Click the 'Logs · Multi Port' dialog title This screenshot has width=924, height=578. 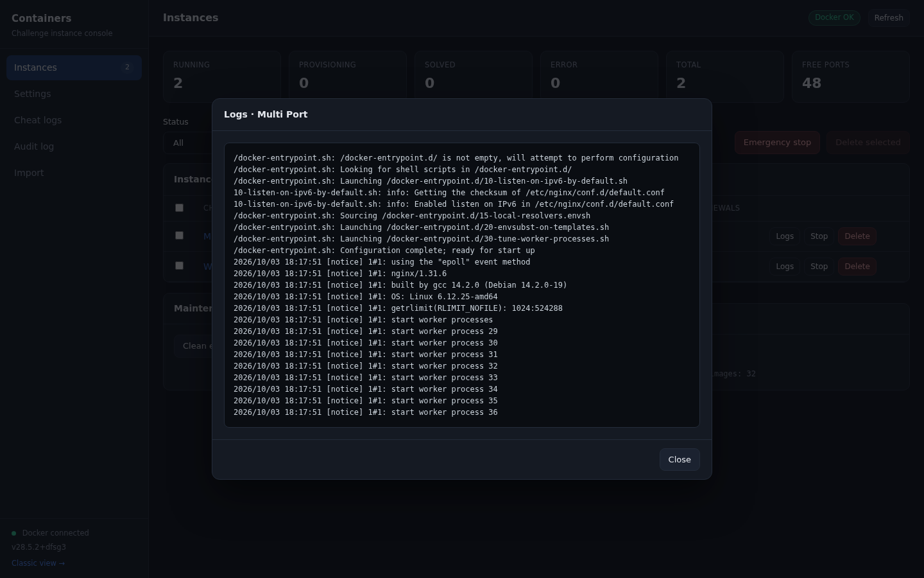click(x=266, y=114)
